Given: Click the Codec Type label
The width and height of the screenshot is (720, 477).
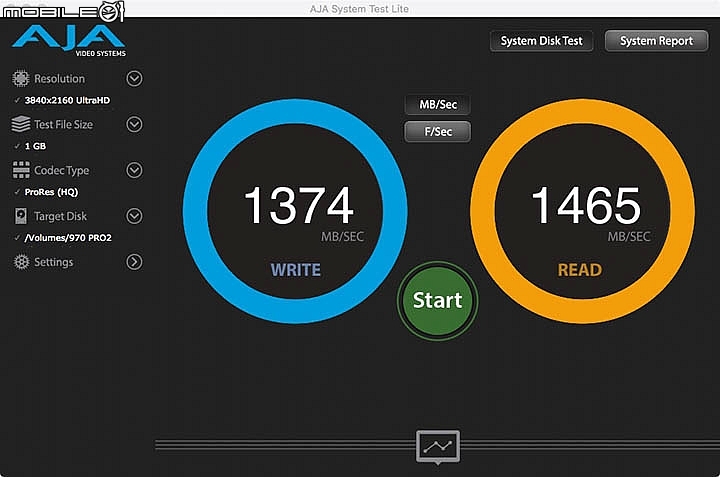Looking at the screenshot, I should click(62, 170).
